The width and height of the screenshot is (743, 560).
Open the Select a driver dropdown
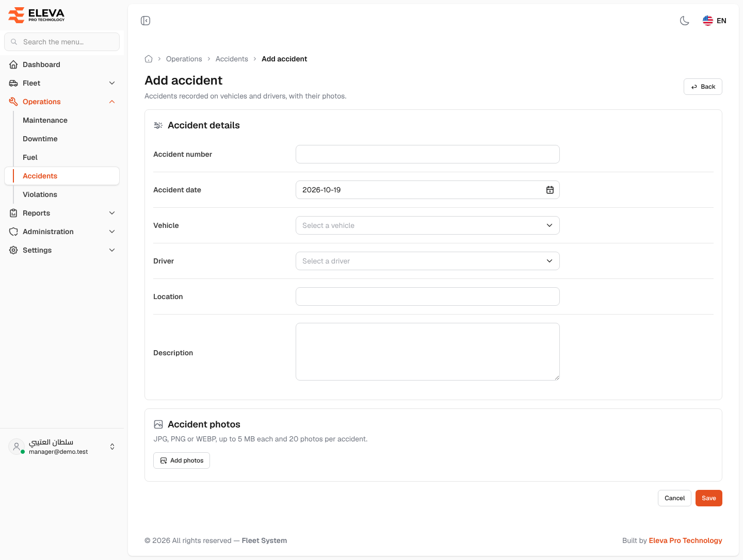pyautogui.click(x=428, y=261)
